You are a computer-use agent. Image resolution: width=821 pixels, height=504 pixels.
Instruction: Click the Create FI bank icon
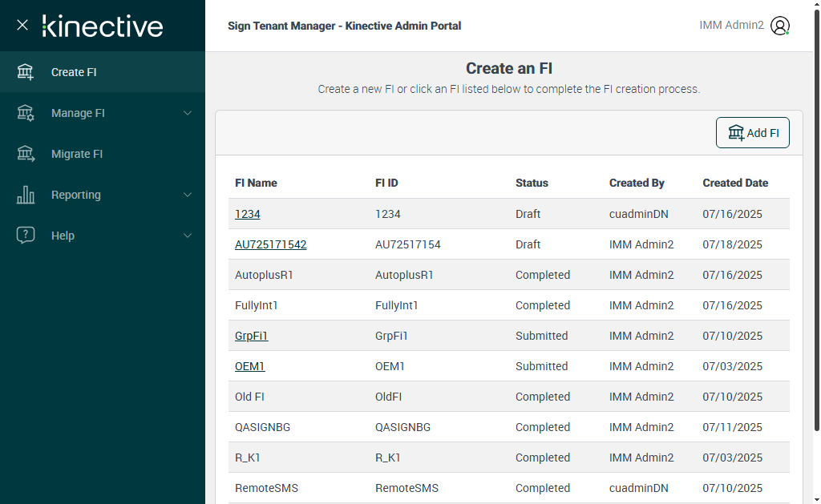[x=26, y=72]
